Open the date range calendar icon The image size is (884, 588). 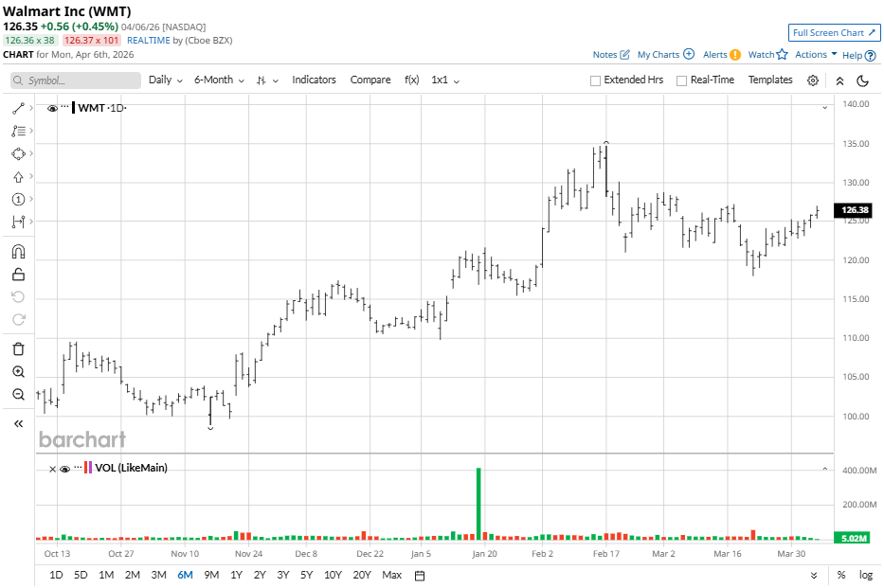coord(420,575)
